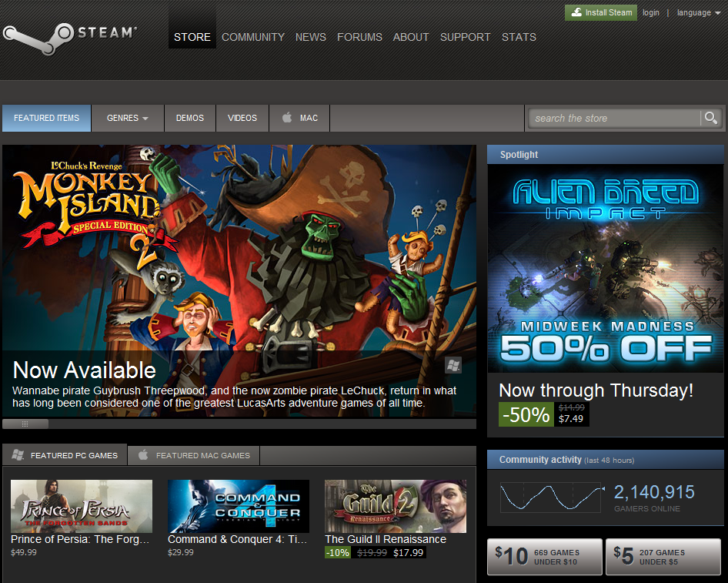Open the About page
Screen dimensions: 728x583
point(411,37)
